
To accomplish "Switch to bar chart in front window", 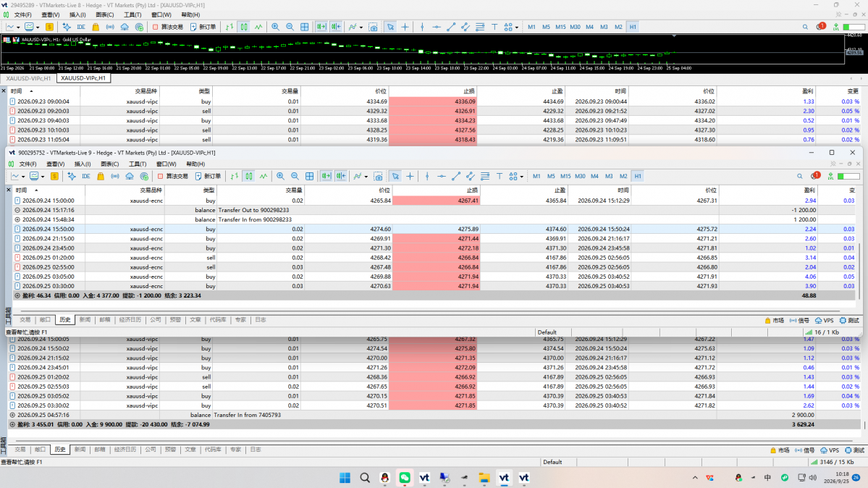I will [x=235, y=176].
